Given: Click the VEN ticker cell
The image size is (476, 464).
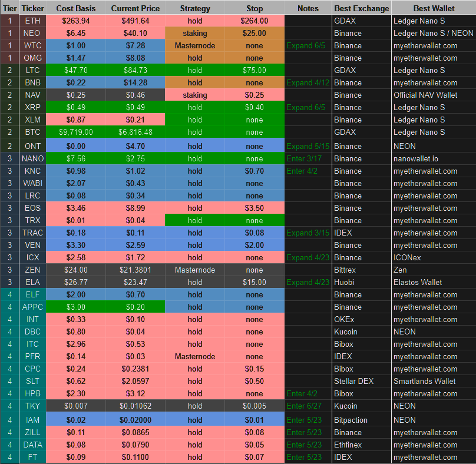Looking at the screenshot, I should [x=32, y=245].
